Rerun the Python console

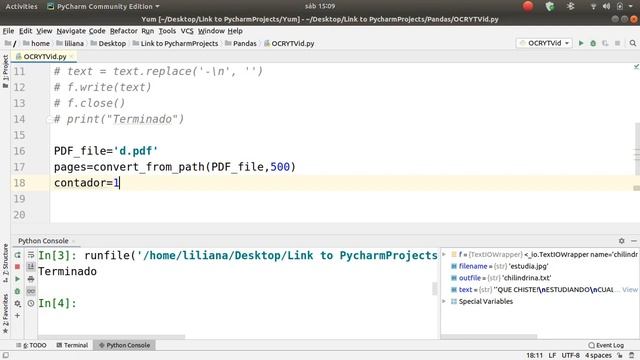pyautogui.click(x=18, y=255)
